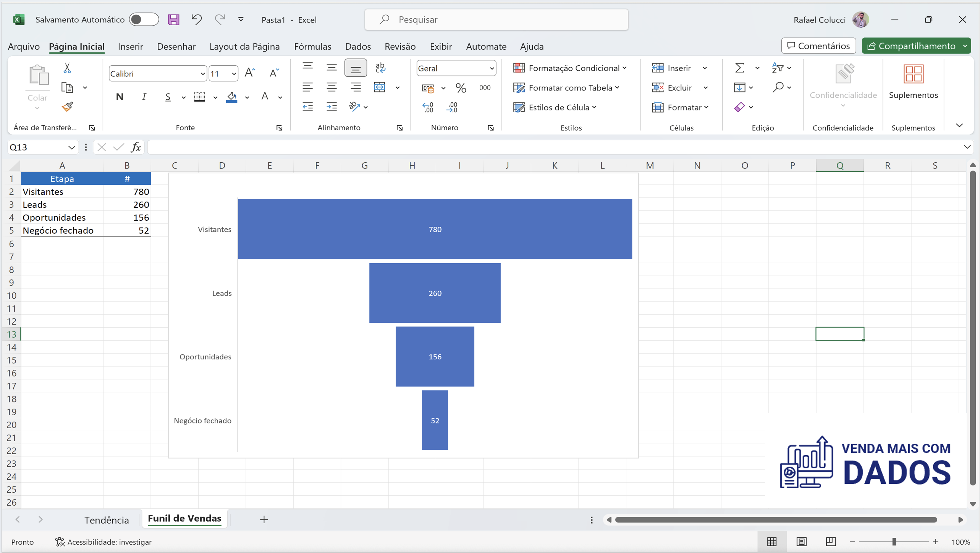Expand the font size dropdown
This screenshot has width=980, height=553.
coord(234,73)
